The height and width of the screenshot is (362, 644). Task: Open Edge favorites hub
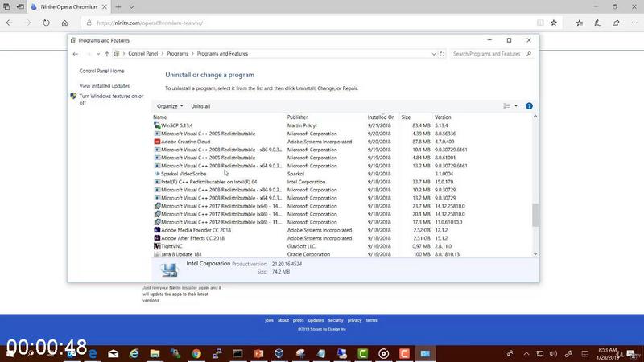click(579, 23)
